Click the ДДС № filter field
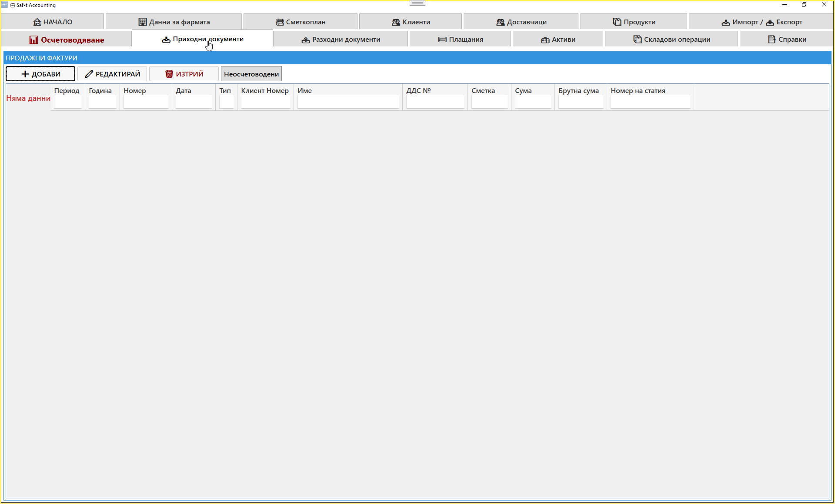Image resolution: width=835 pixels, height=504 pixels. tap(435, 102)
